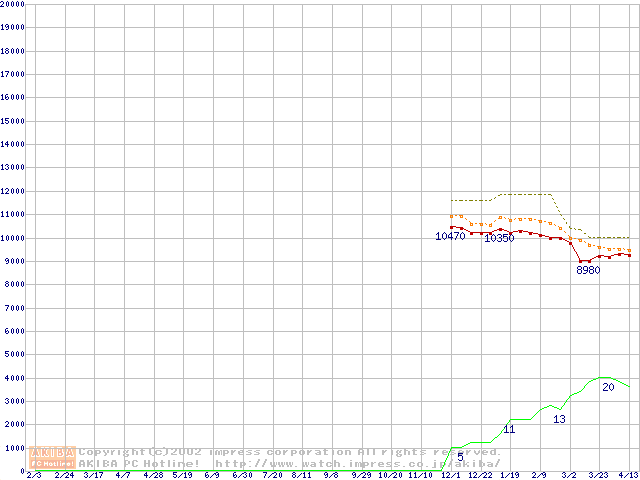
Task: Click the blue 13 label on green line
Action: click(x=559, y=419)
